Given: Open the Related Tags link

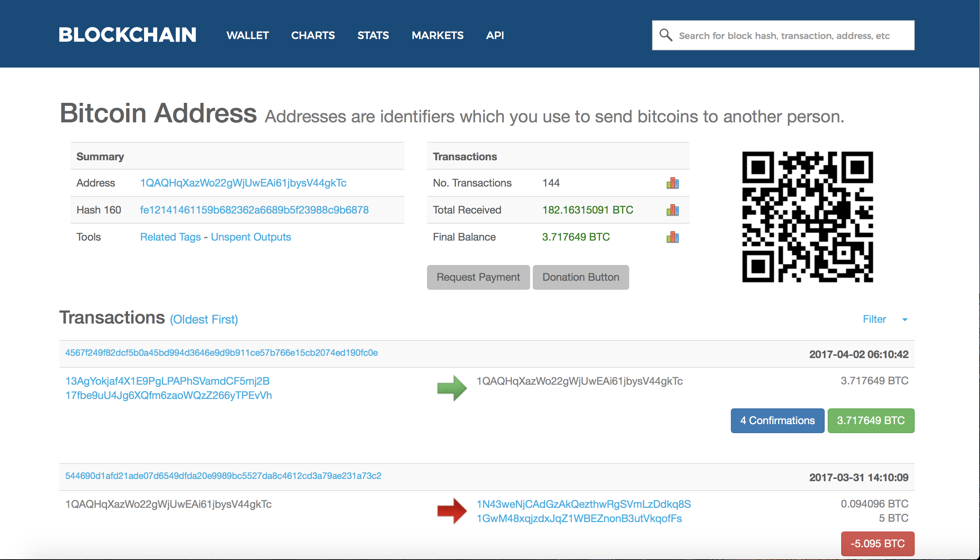Looking at the screenshot, I should [x=170, y=237].
